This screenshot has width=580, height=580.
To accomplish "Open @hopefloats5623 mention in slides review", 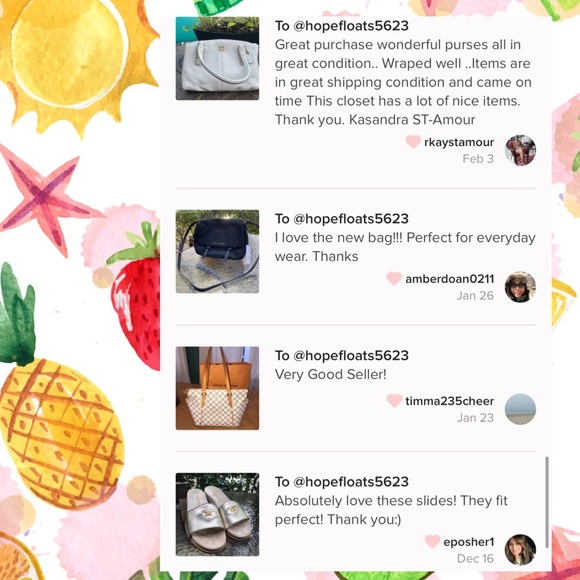I will coord(351,482).
